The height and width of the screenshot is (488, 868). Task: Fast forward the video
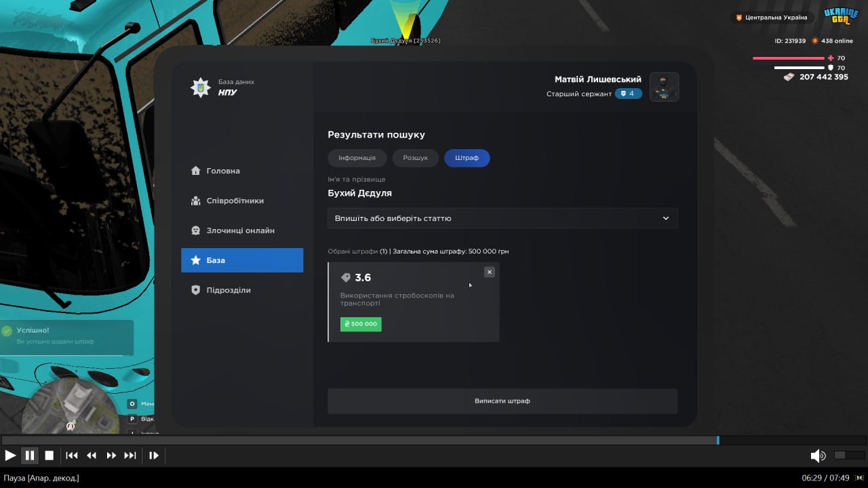(111, 455)
